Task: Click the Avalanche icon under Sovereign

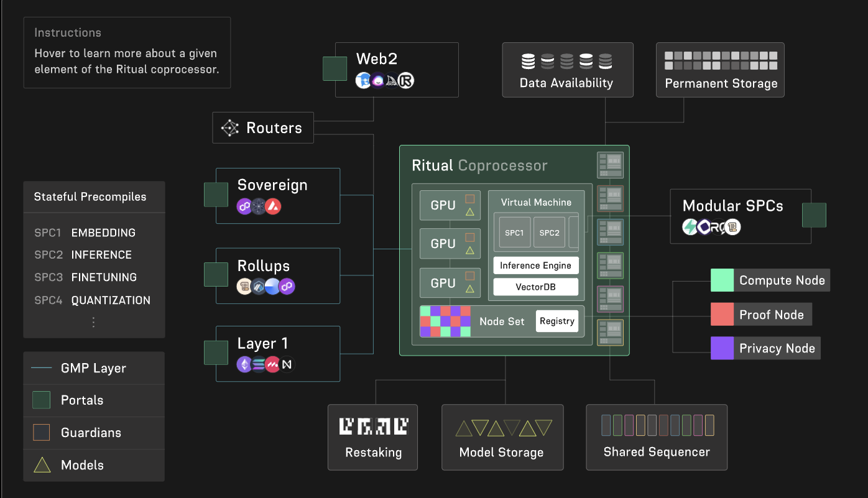Action: click(x=273, y=206)
